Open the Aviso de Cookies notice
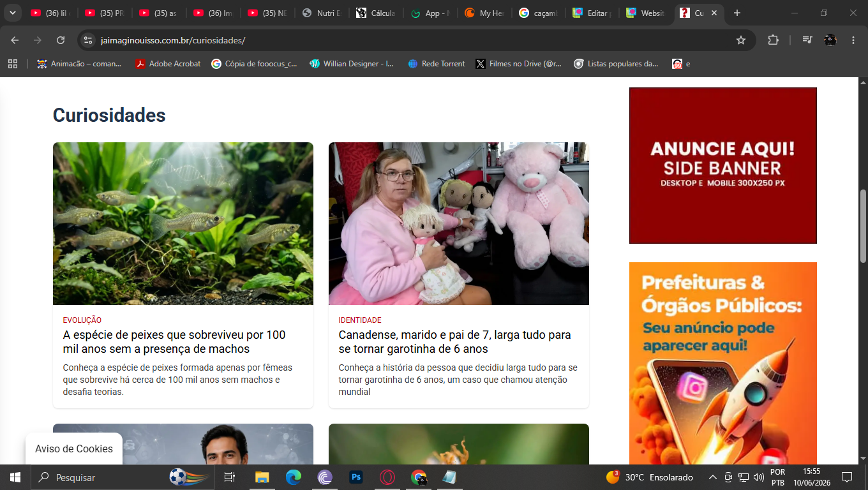The height and width of the screenshot is (490, 868). click(74, 449)
